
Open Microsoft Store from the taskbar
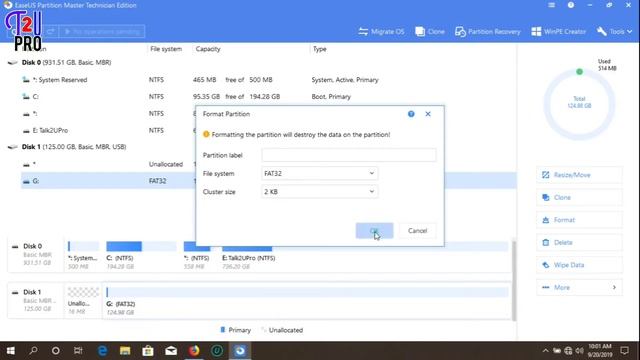pos(148,351)
